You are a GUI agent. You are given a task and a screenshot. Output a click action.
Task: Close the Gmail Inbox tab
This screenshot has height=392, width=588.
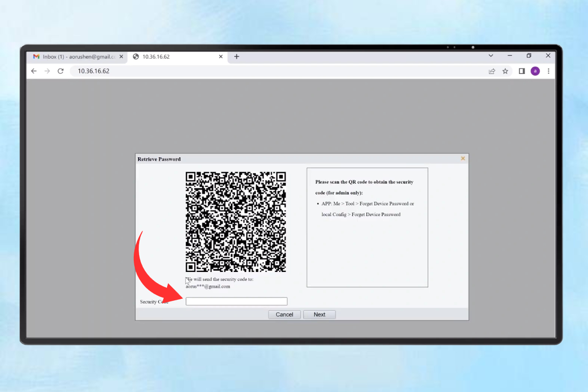pos(121,57)
